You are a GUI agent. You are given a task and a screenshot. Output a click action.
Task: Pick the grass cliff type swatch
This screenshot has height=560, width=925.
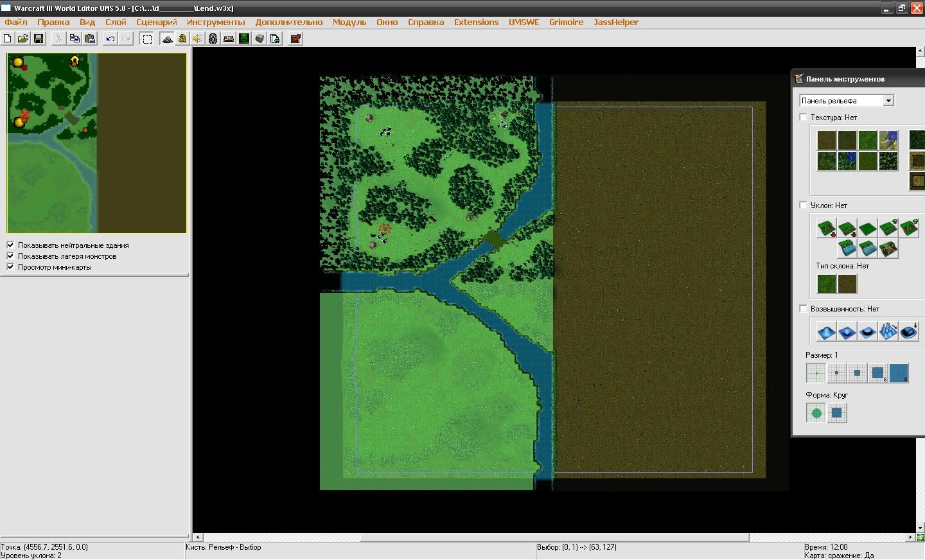(x=827, y=284)
